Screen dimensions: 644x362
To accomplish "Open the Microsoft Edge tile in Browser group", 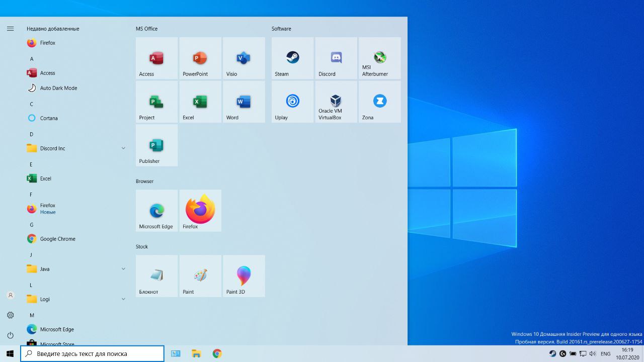I will pyautogui.click(x=156, y=211).
